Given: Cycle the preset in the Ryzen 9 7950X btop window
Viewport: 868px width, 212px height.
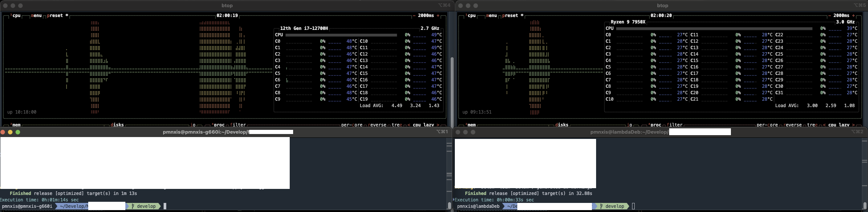Looking at the screenshot, I should [x=512, y=16].
